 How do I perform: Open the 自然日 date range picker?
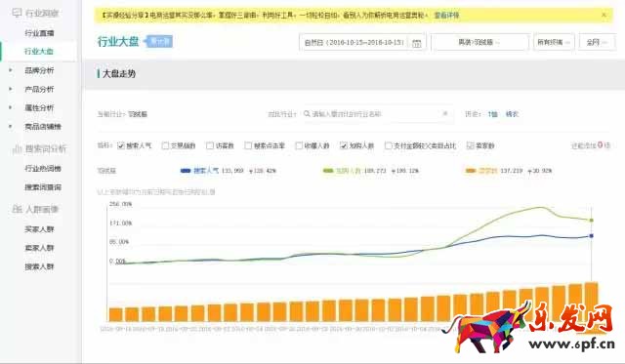[x=362, y=42]
